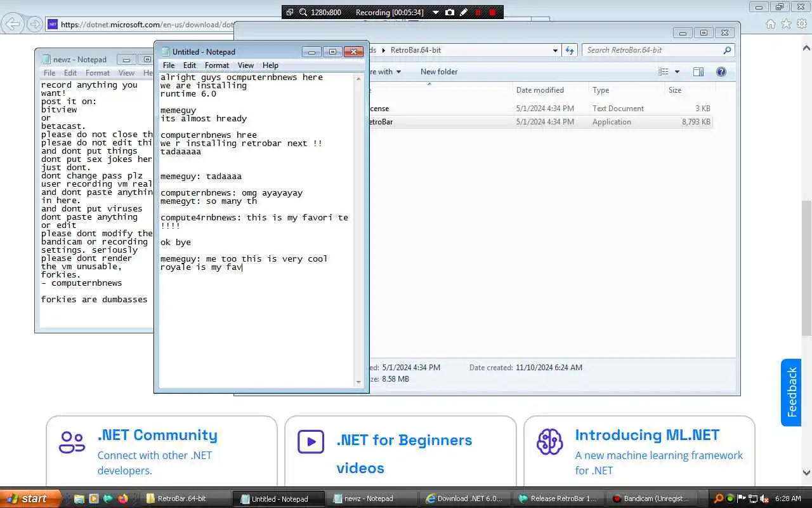
Task: Stop the Bandicam recording with red square
Action: point(492,12)
